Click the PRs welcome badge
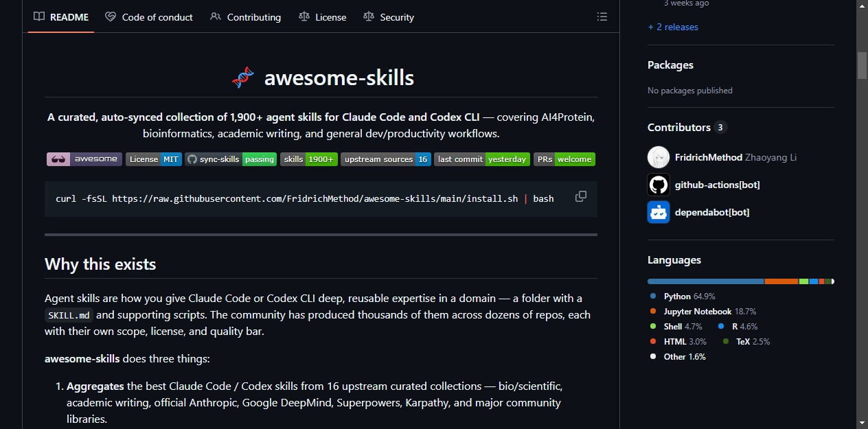Image resolution: width=868 pixels, height=429 pixels. pos(564,159)
